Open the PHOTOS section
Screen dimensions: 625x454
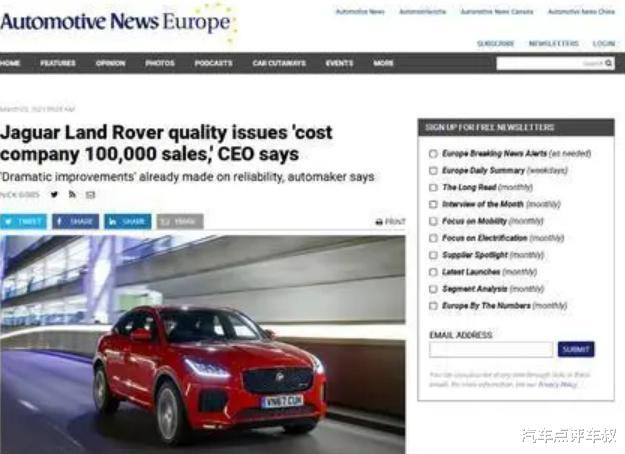pos(160,63)
